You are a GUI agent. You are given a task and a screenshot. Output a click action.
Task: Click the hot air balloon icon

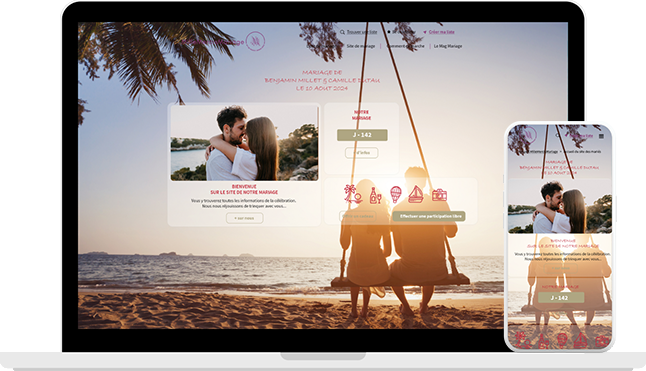tap(396, 194)
